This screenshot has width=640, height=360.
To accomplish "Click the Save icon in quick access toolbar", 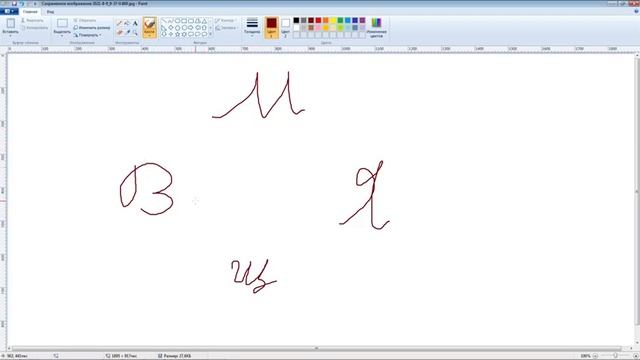I will pos(14,3).
